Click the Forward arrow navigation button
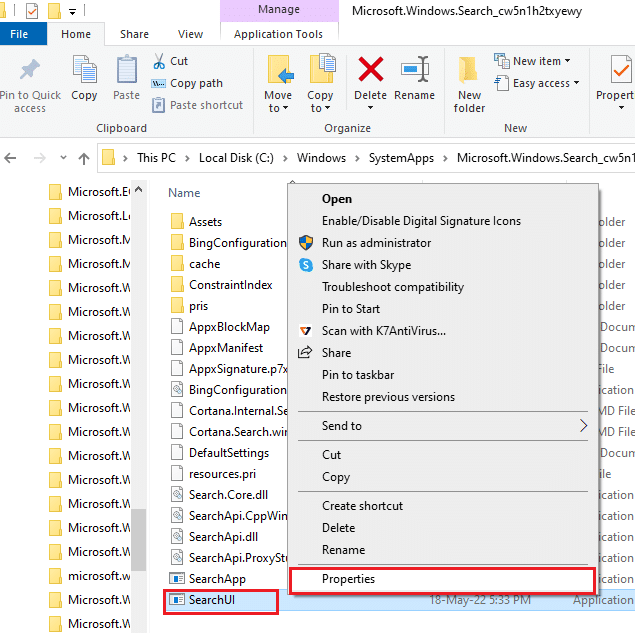The height and width of the screenshot is (633, 635). (39, 158)
